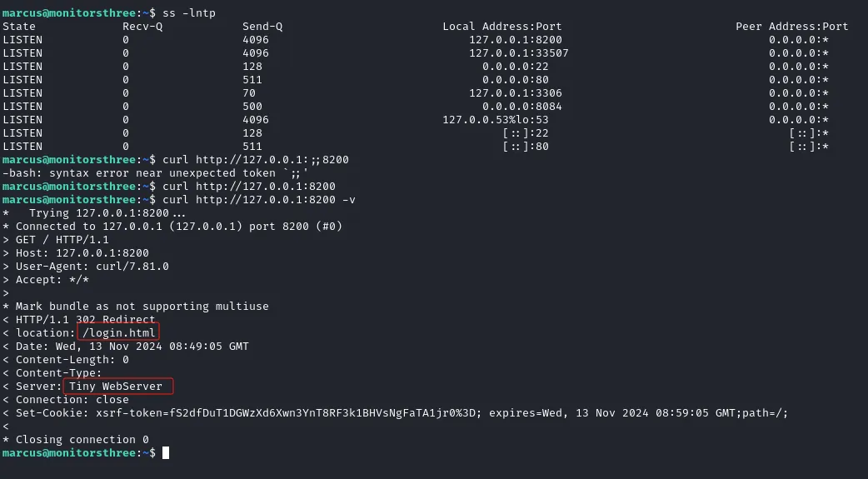Click the ss -lntp command text
Screen dimensions: 868x479
(x=189, y=12)
